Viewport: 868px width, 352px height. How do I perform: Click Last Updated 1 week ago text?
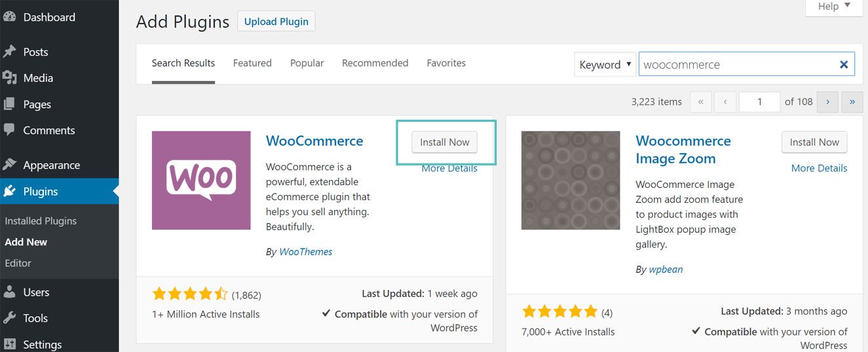[x=419, y=294]
